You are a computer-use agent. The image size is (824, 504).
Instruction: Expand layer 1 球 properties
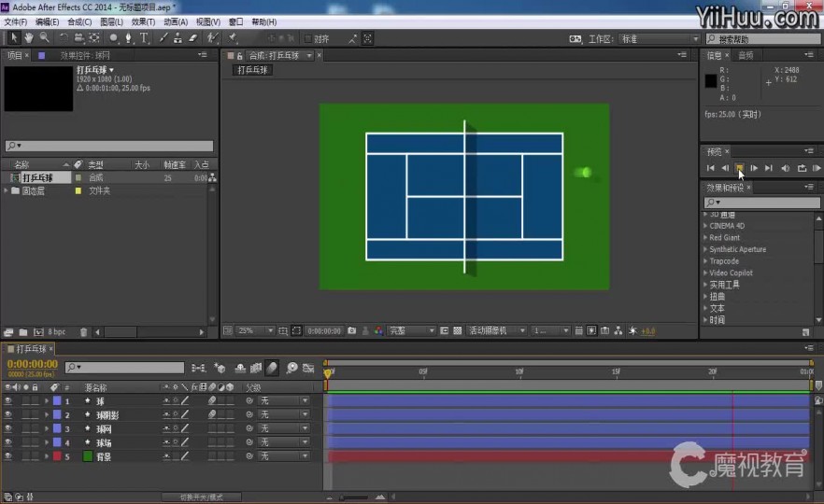(x=47, y=400)
